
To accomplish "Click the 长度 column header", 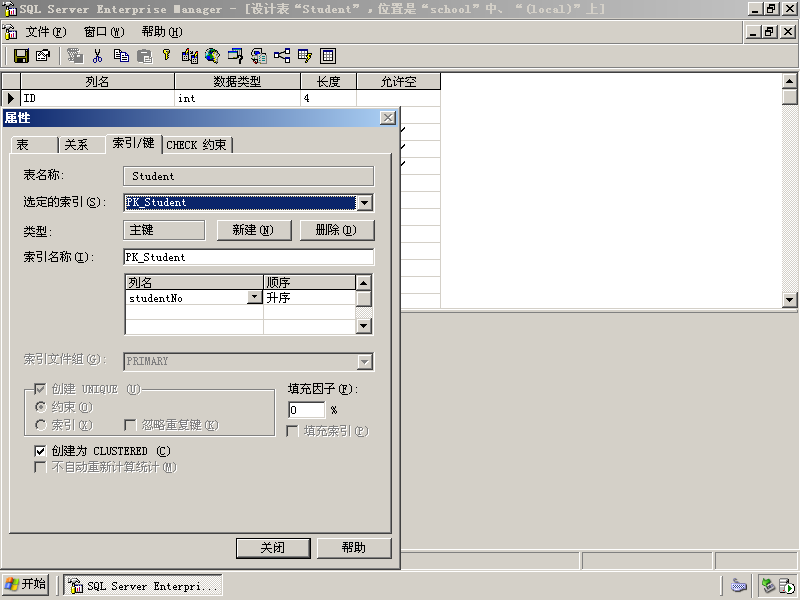I will (x=329, y=82).
